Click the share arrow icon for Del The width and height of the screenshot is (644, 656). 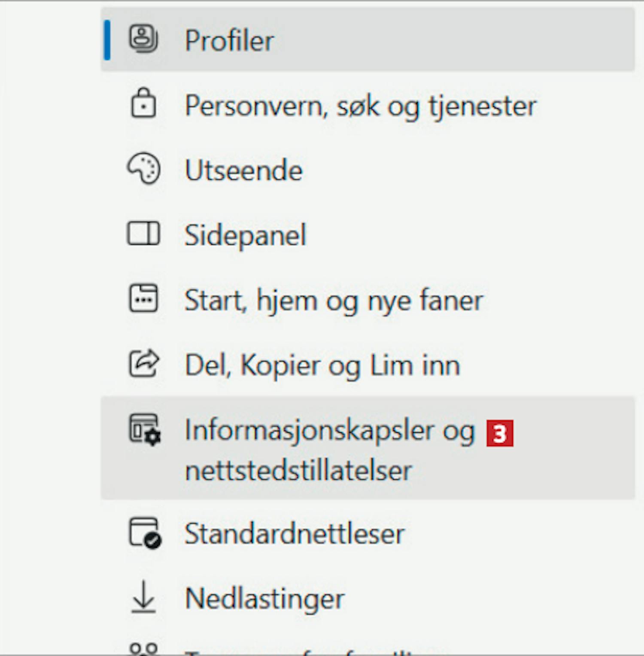click(143, 364)
